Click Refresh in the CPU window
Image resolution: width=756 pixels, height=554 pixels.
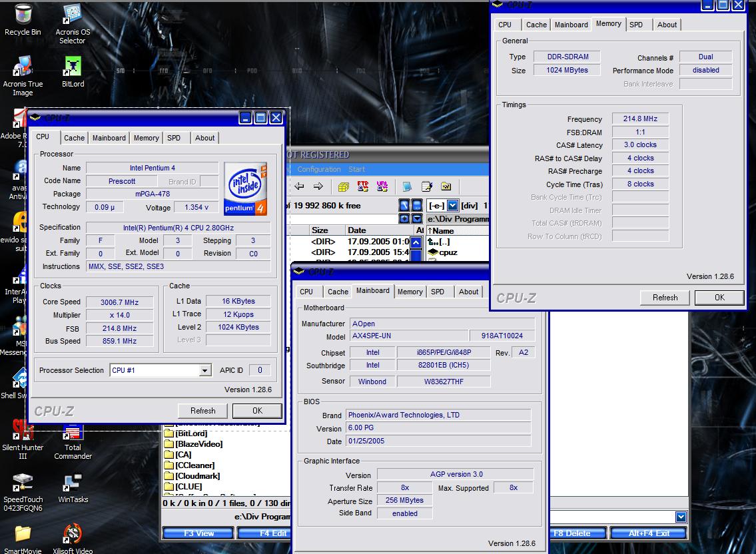coord(203,411)
